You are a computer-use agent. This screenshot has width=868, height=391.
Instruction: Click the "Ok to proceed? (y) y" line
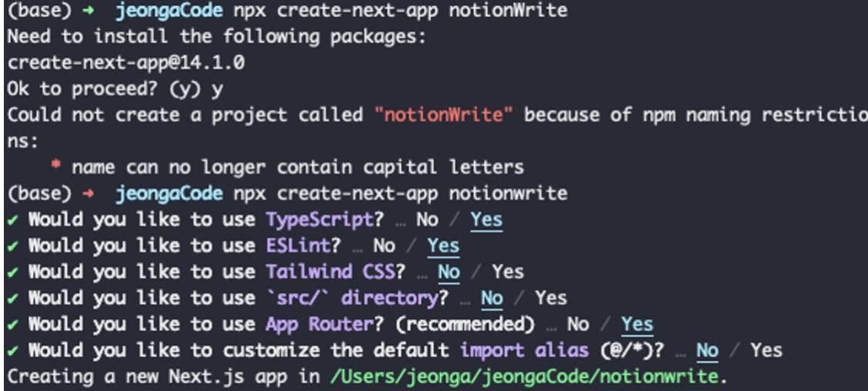coord(115,89)
